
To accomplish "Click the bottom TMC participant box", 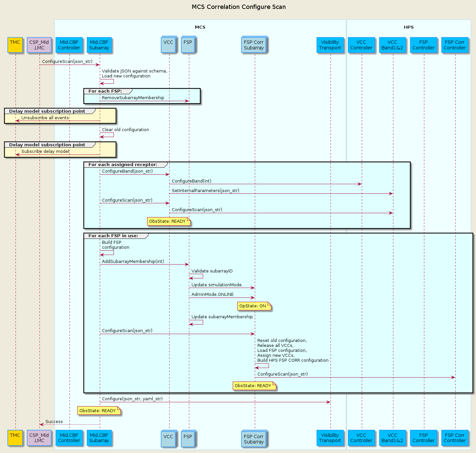I will click(15, 438).
